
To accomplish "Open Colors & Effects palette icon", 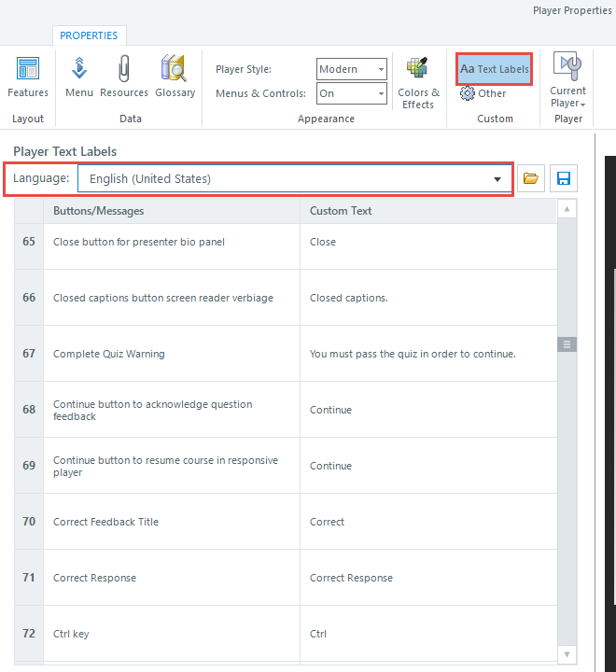I will point(418,82).
